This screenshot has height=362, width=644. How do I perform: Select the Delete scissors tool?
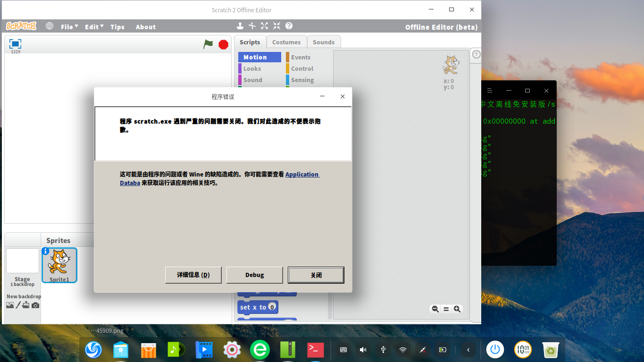tap(252, 26)
